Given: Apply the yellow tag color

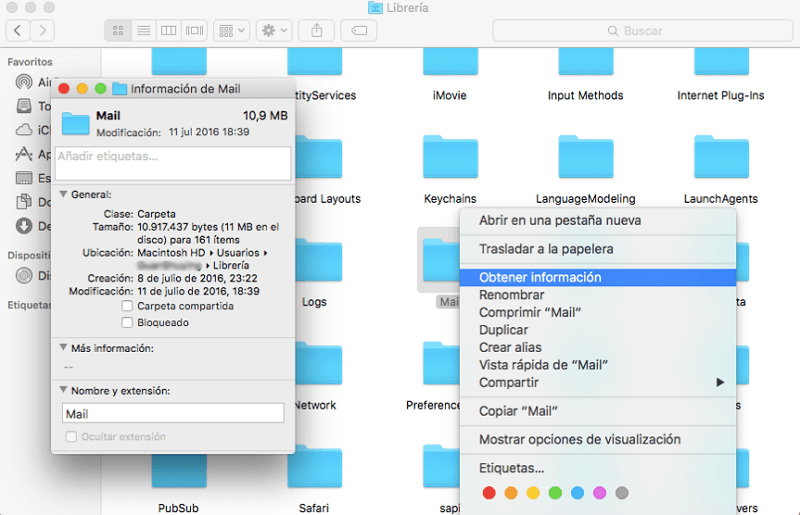Looking at the screenshot, I should [533, 493].
